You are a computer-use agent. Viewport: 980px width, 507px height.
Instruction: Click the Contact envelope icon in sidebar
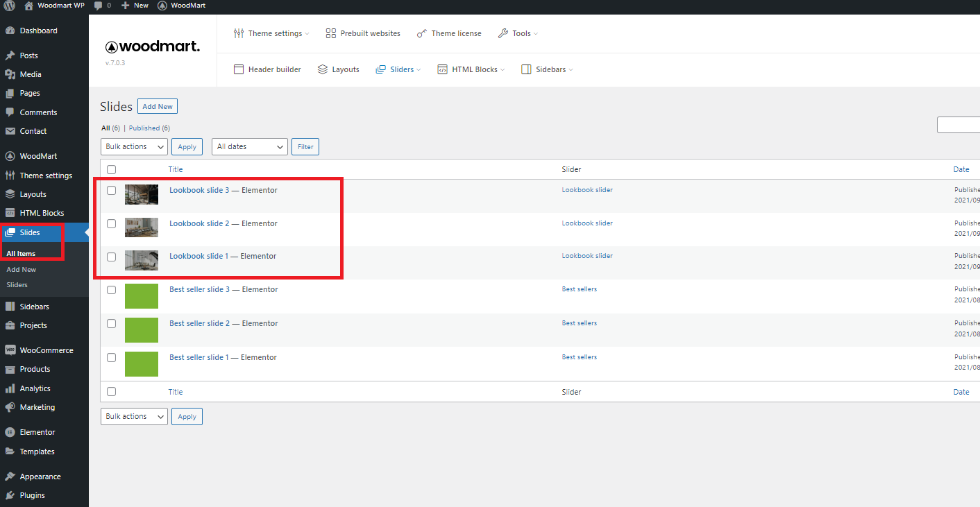click(10, 131)
